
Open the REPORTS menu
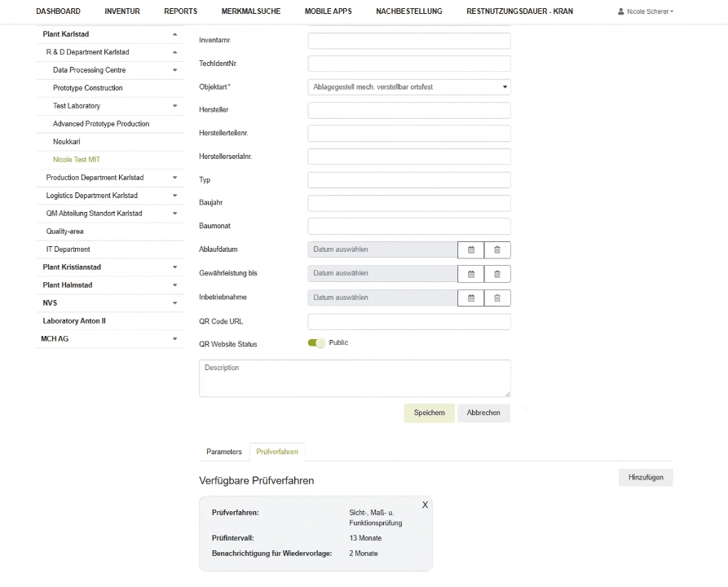180,11
